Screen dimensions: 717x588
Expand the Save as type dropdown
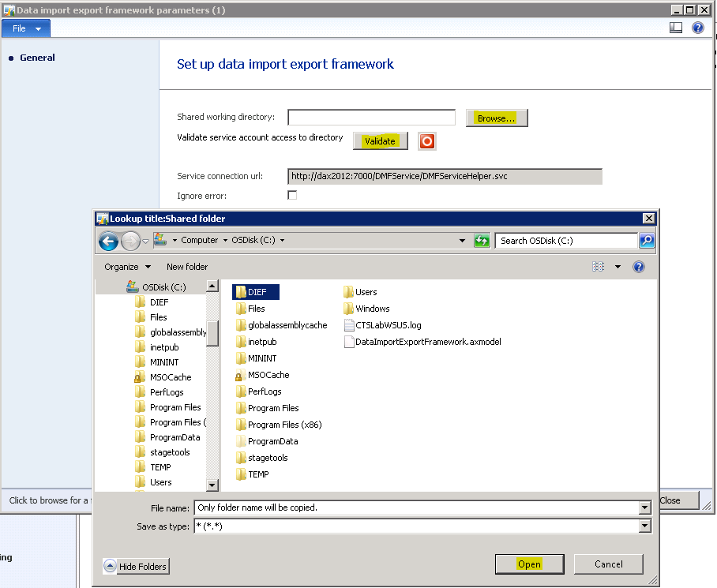pyautogui.click(x=645, y=526)
